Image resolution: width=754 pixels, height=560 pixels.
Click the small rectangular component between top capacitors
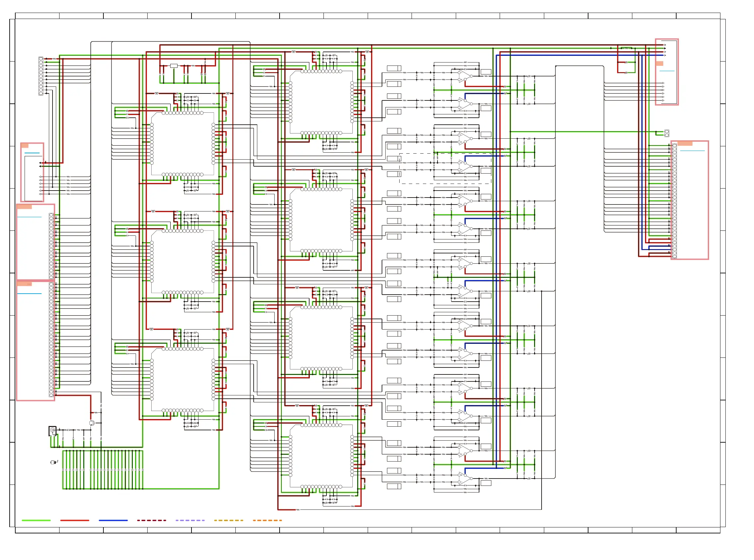174,66
